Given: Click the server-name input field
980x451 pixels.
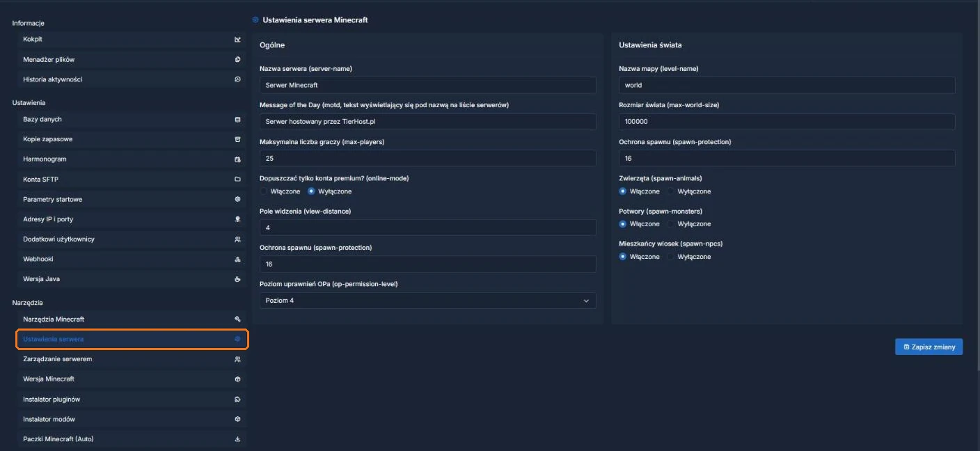Looking at the screenshot, I should (428, 85).
